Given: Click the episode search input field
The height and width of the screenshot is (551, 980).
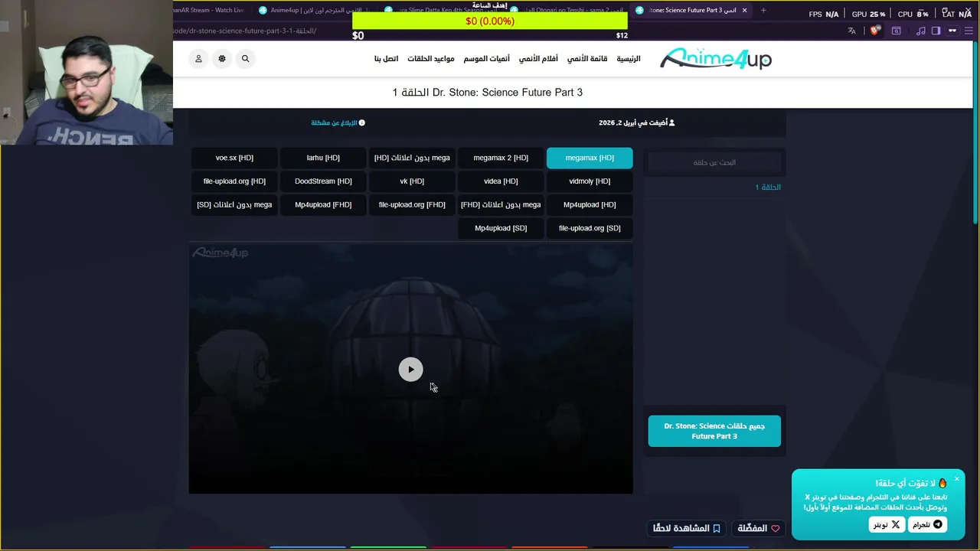Looking at the screenshot, I should (x=714, y=162).
